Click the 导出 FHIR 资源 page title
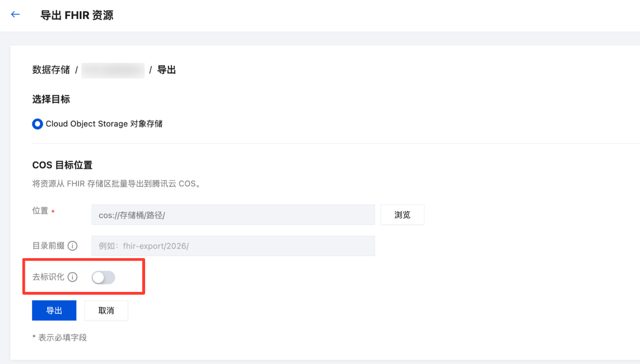This screenshot has height=364, width=640. pos(77,15)
